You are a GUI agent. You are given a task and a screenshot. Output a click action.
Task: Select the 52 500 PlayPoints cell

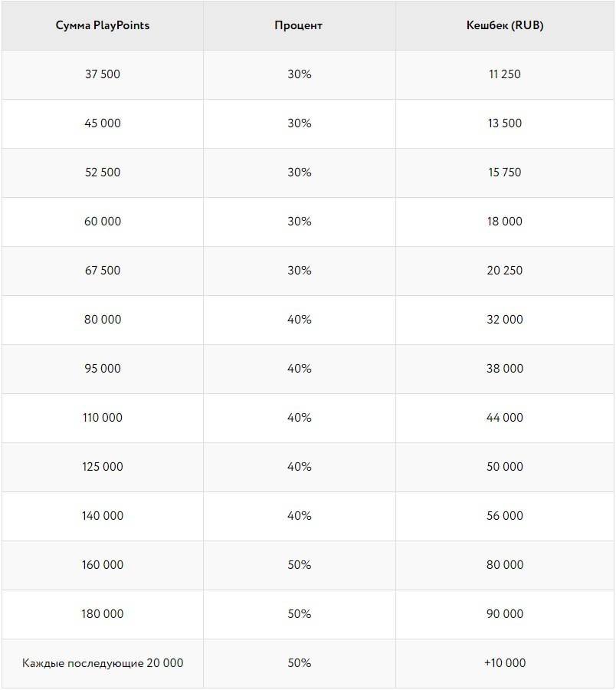[103, 172]
